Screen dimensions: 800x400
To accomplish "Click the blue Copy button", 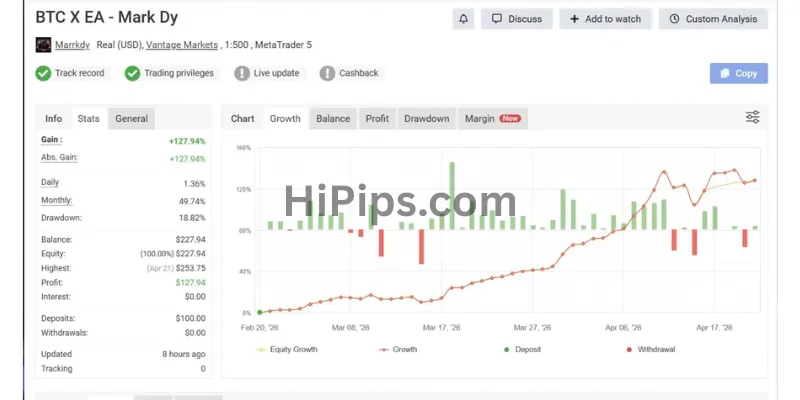I will coord(738,73).
